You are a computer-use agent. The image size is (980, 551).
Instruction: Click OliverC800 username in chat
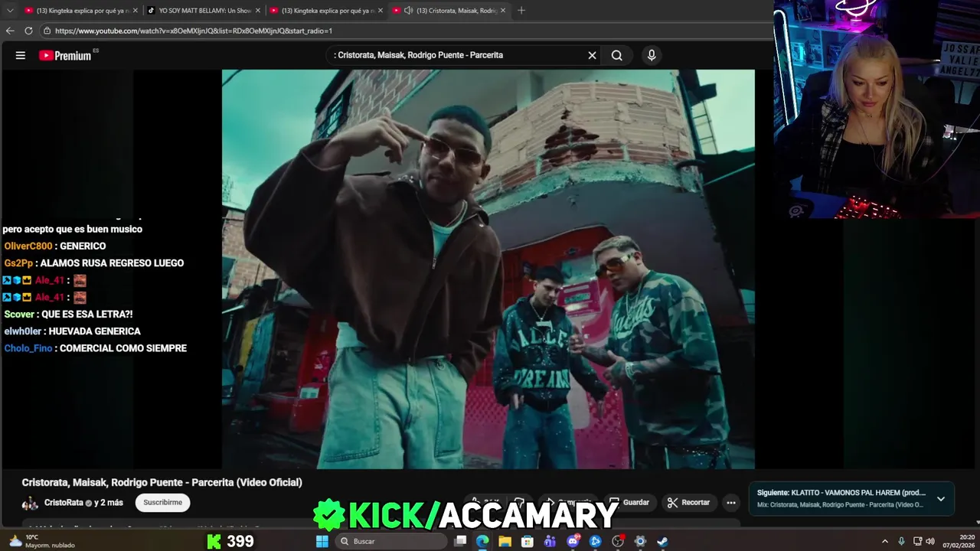pyautogui.click(x=28, y=246)
